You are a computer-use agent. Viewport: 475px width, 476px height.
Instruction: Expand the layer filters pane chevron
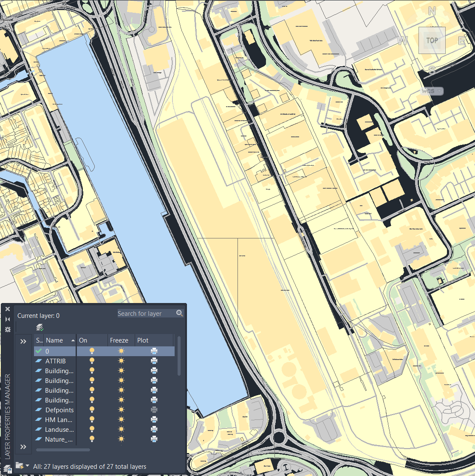click(x=24, y=341)
